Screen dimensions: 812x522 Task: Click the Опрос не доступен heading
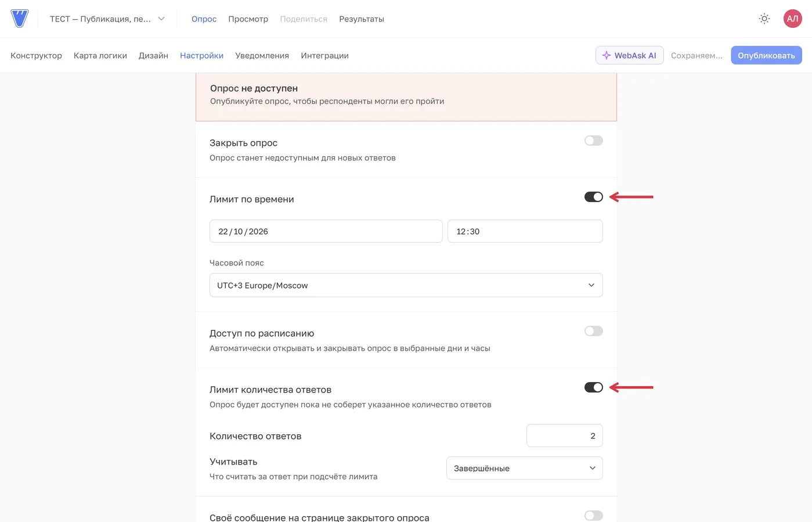[254, 88]
